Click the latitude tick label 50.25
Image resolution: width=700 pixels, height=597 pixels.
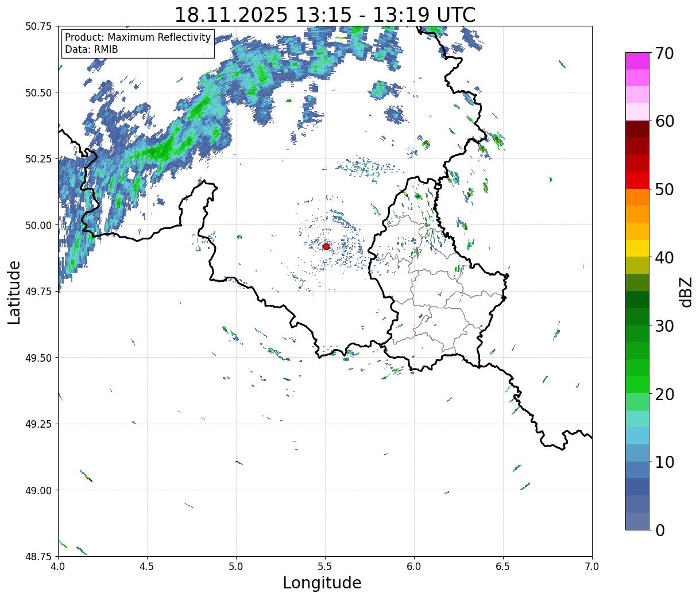(38, 159)
